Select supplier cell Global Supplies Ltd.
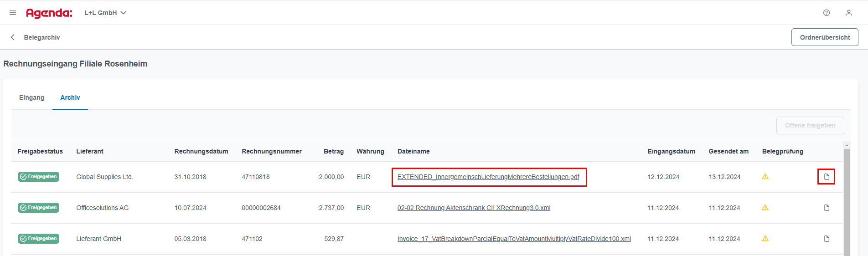Viewport: 868px width, 256px height. click(x=104, y=177)
